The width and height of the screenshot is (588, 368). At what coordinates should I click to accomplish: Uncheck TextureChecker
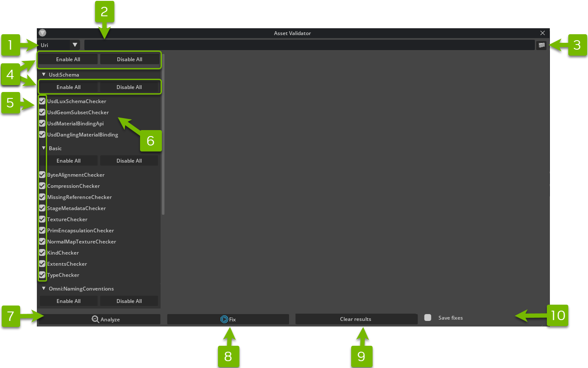(42, 219)
